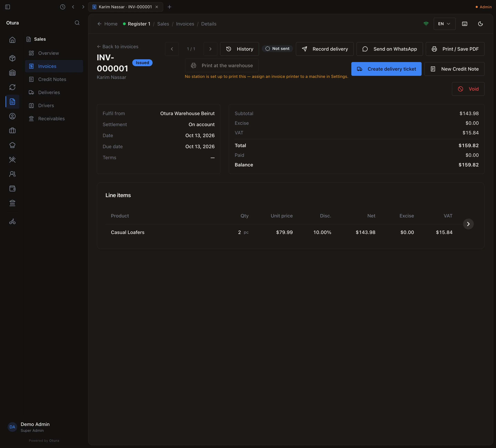Open the warehouse icon in the rail

tap(12, 73)
